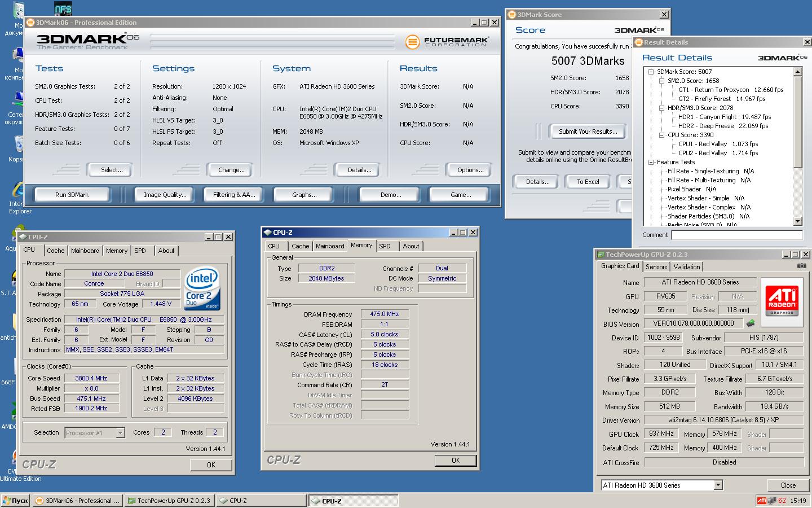Open Filtering & AA... settings
The width and height of the screenshot is (812, 508).
click(234, 195)
